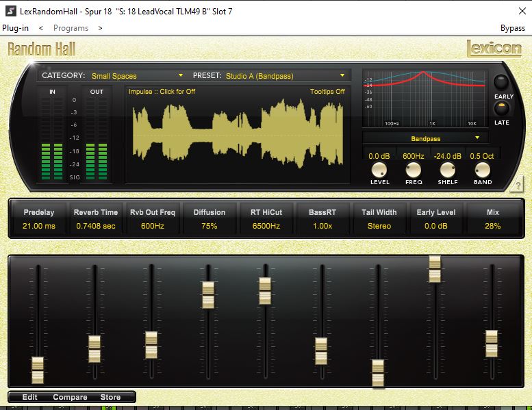Click the EQ frequency response graph

(x=425, y=98)
